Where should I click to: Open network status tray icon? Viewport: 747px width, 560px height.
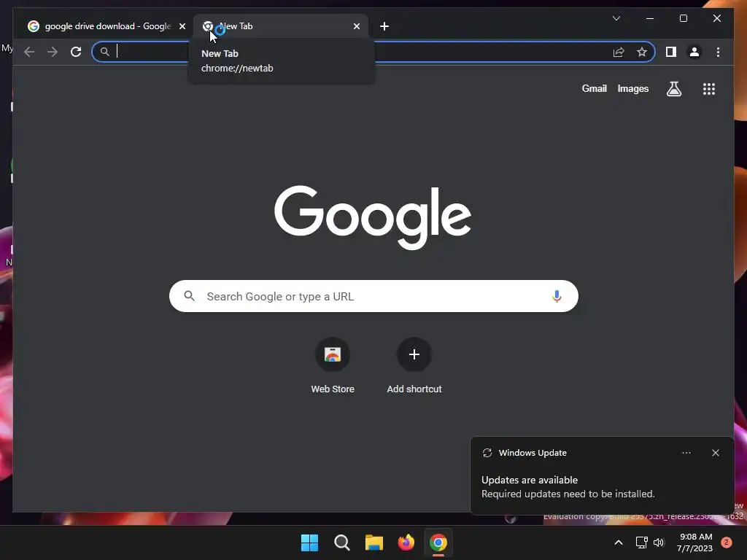[641, 542]
